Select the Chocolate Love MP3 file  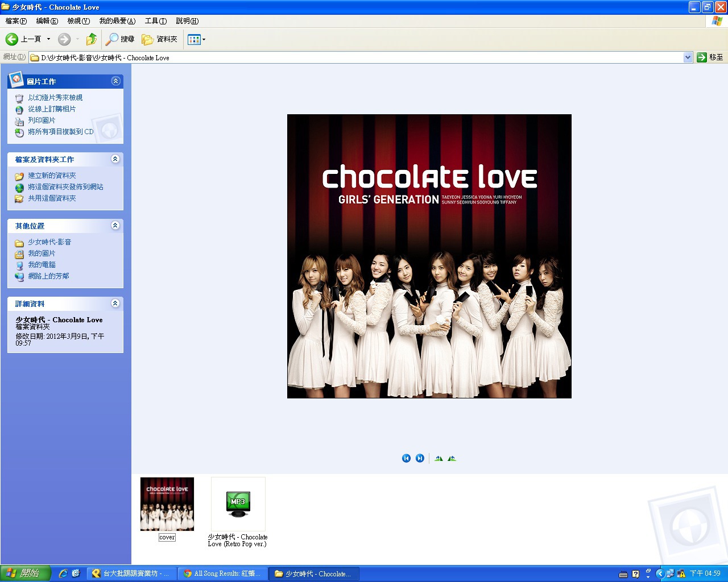[238, 504]
